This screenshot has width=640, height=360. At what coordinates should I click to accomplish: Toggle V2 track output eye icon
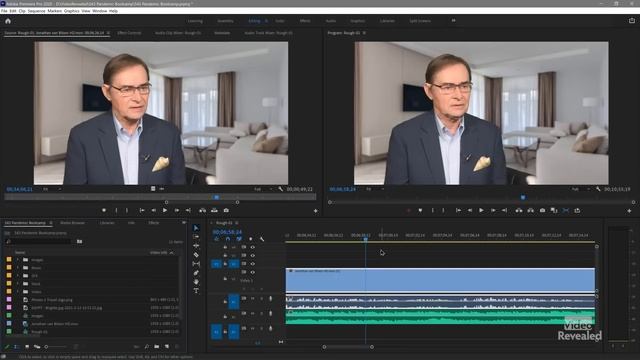tap(253, 264)
